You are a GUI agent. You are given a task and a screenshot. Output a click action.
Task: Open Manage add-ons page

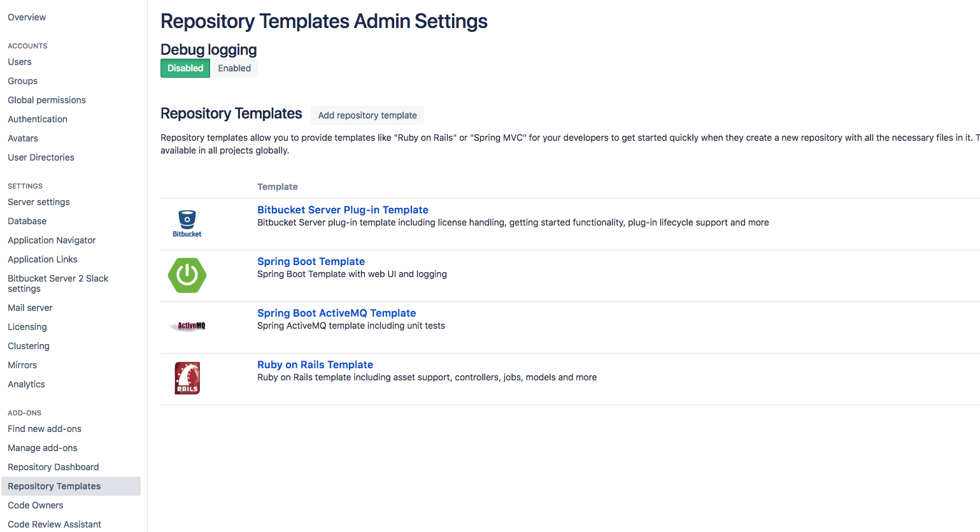pyautogui.click(x=43, y=448)
